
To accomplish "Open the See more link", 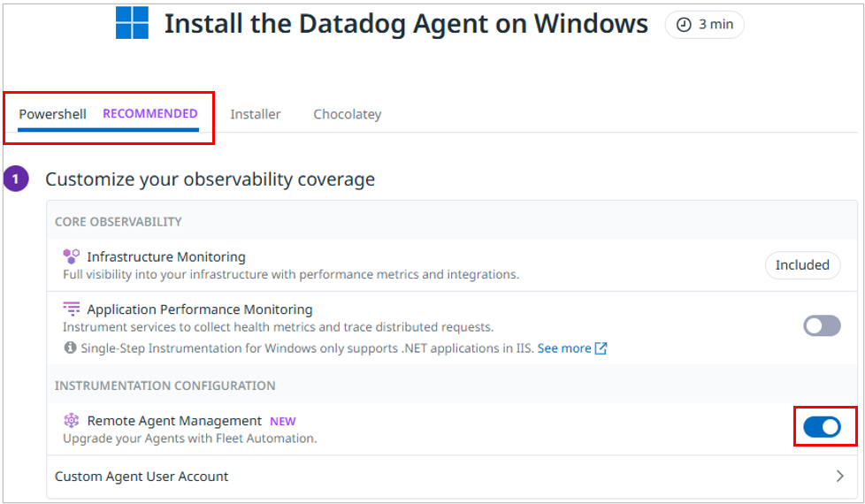I will point(563,348).
